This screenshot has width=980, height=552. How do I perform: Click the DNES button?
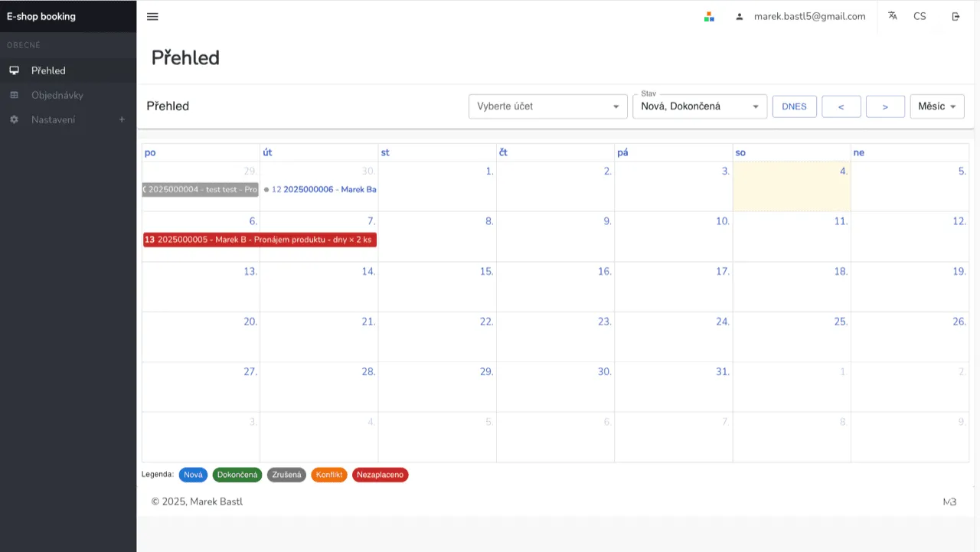[x=794, y=106]
